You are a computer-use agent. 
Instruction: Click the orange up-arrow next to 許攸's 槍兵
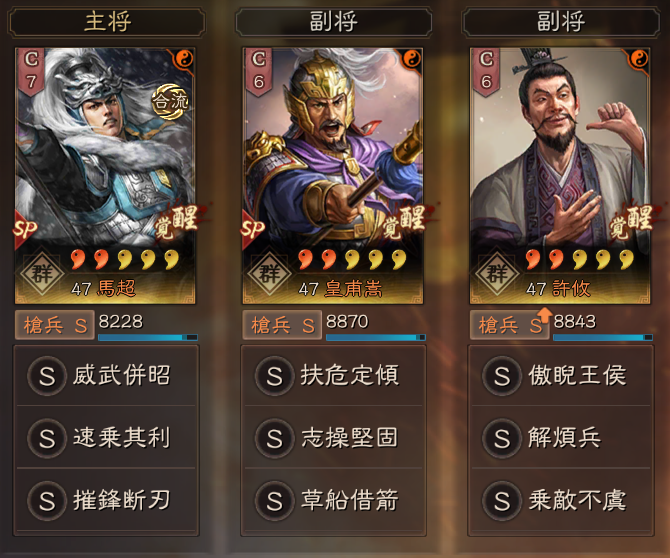pos(545,314)
